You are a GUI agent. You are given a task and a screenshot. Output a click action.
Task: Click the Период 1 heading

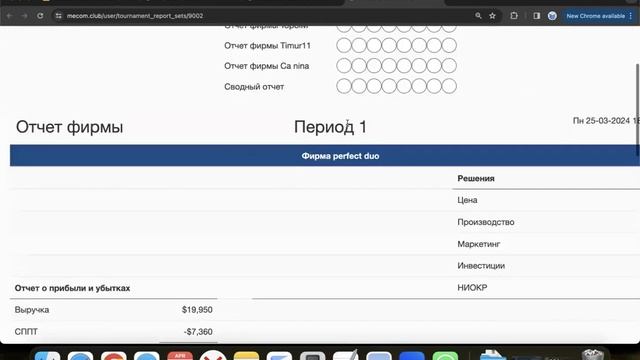point(330,127)
